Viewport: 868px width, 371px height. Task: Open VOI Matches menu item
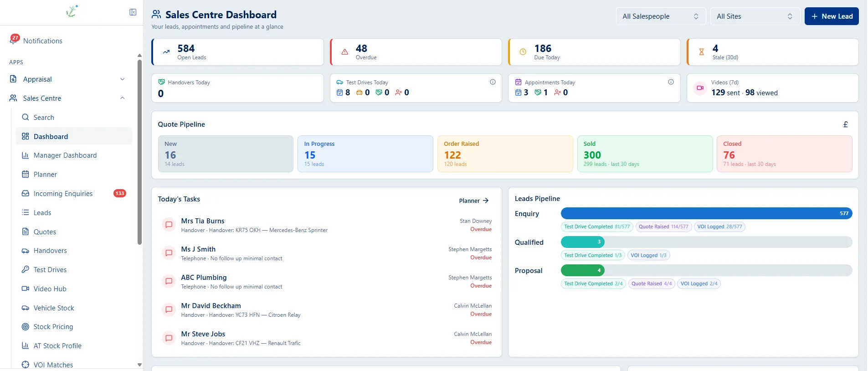74,365
